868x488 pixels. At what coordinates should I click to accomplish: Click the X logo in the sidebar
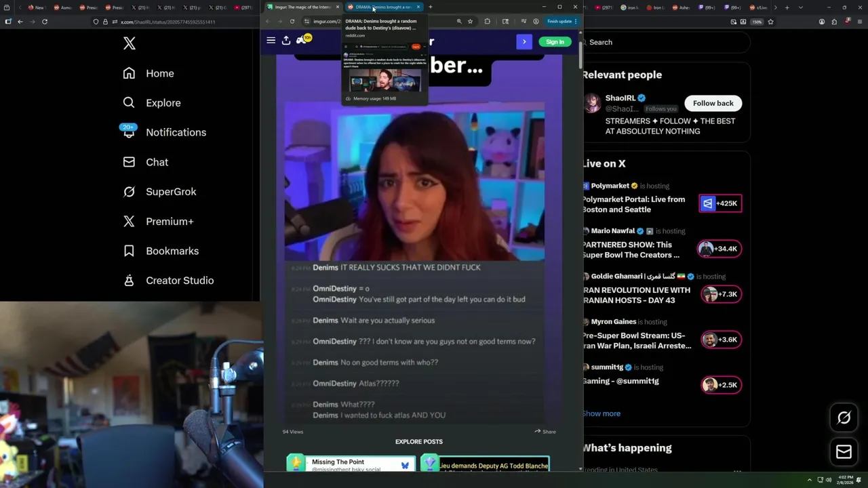click(x=130, y=44)
